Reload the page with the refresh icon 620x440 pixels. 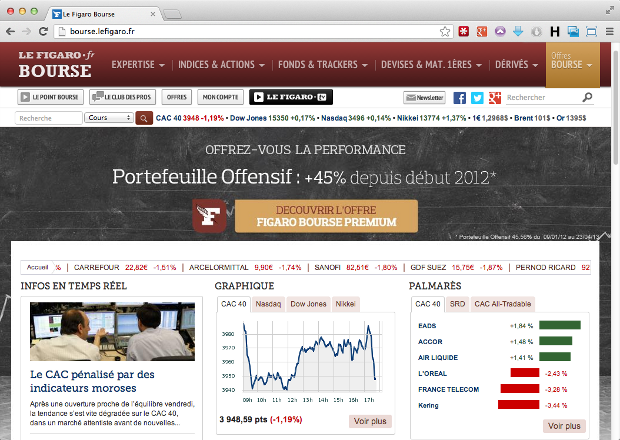pyautogui.click(x=43, y=31)
